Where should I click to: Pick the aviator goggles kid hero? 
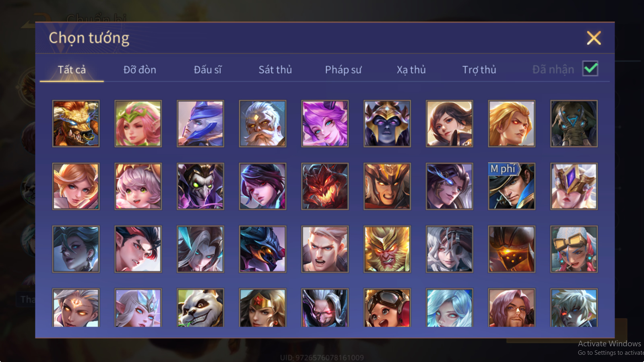tap(387, 307)
